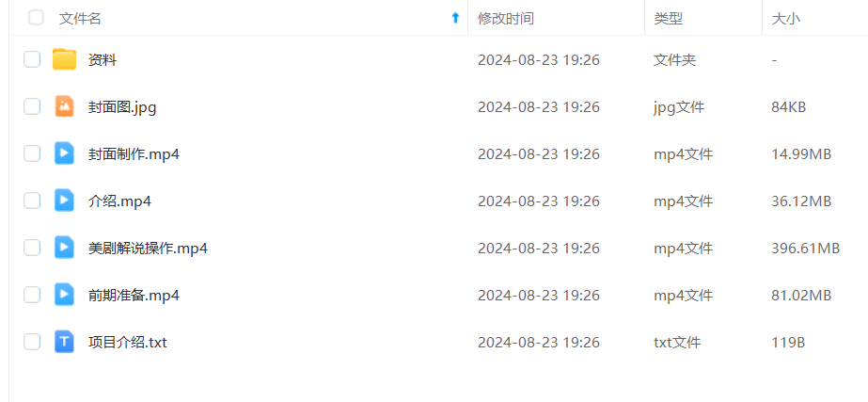The width and height of the screenshot is (868, 402).
Task: Sort by the 修改时间 column header
Action: [505, 19]
